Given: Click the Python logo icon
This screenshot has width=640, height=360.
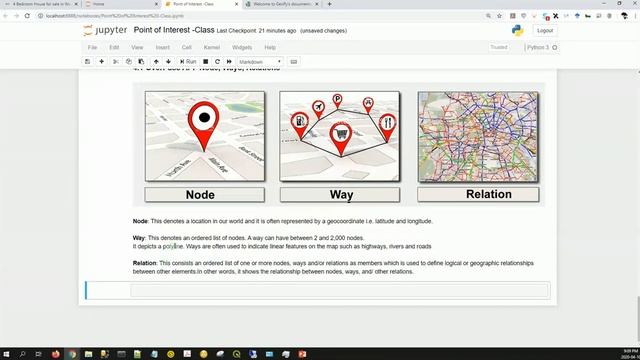Looking at the screenshot, I should pos(518,31).
